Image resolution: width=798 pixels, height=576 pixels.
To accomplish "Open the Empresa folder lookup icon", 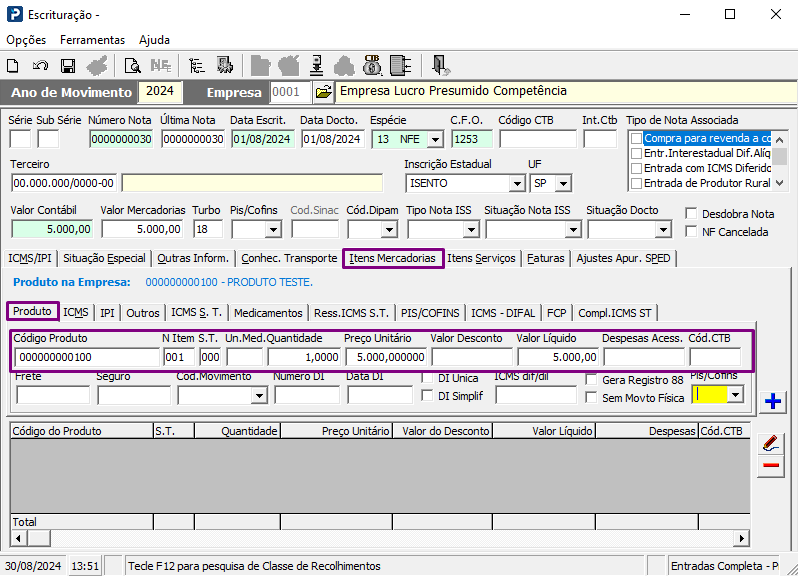I will [x=323, y=92].
